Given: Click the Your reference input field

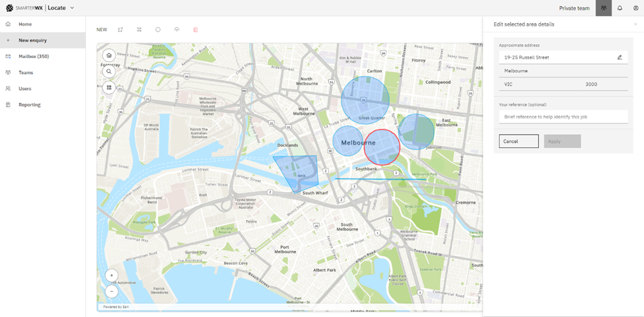Looking at the screenshot, I should [563, 117].
